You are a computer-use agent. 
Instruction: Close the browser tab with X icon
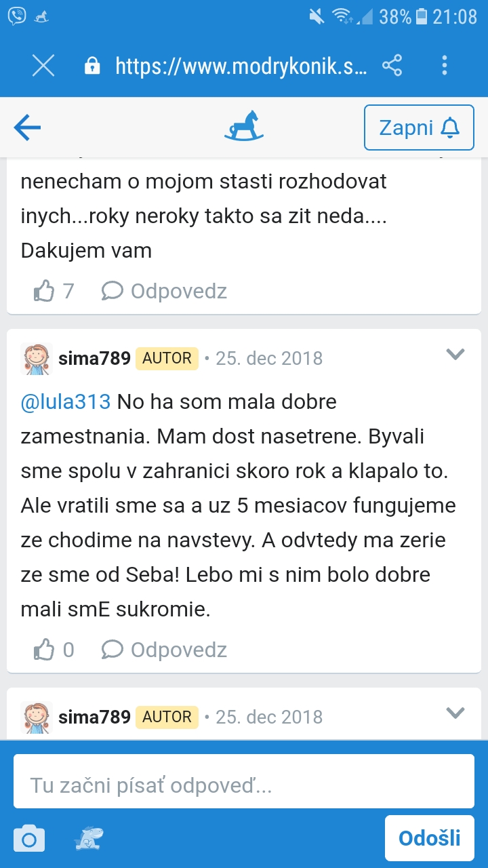(43, 66)
